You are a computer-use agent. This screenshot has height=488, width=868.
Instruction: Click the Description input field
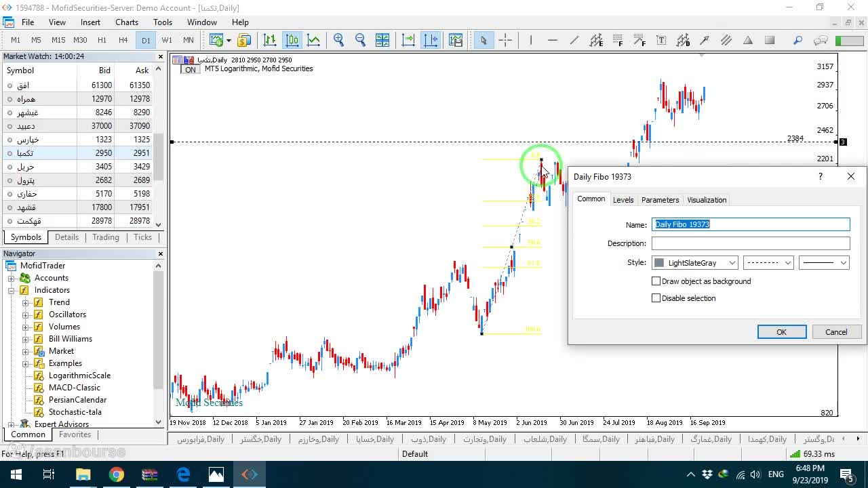pos(751,243)
